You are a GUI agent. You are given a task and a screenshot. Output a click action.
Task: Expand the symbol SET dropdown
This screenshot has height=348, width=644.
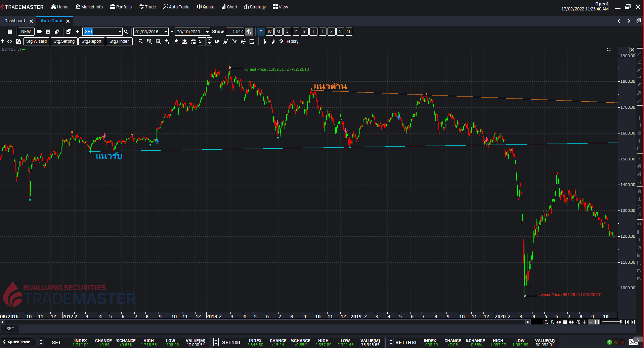120,32
